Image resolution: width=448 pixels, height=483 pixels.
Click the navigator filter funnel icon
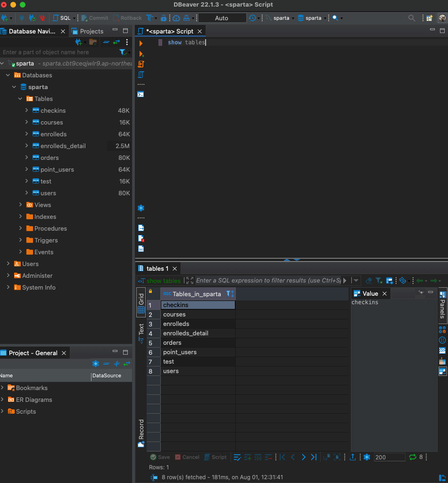123,52
